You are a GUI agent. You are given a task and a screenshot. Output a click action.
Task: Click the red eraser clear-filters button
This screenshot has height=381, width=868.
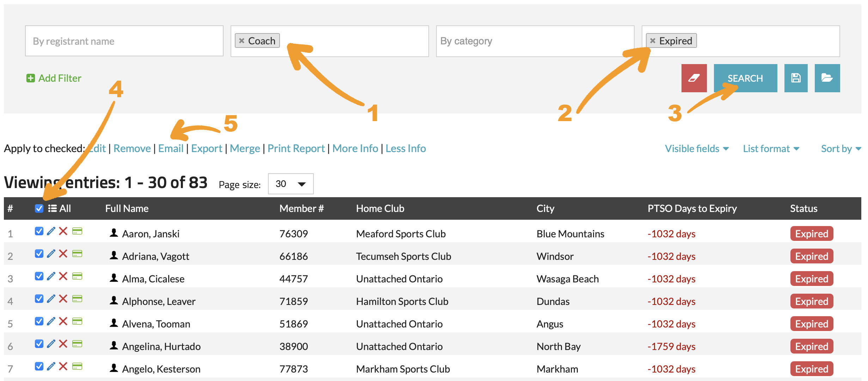693,78
